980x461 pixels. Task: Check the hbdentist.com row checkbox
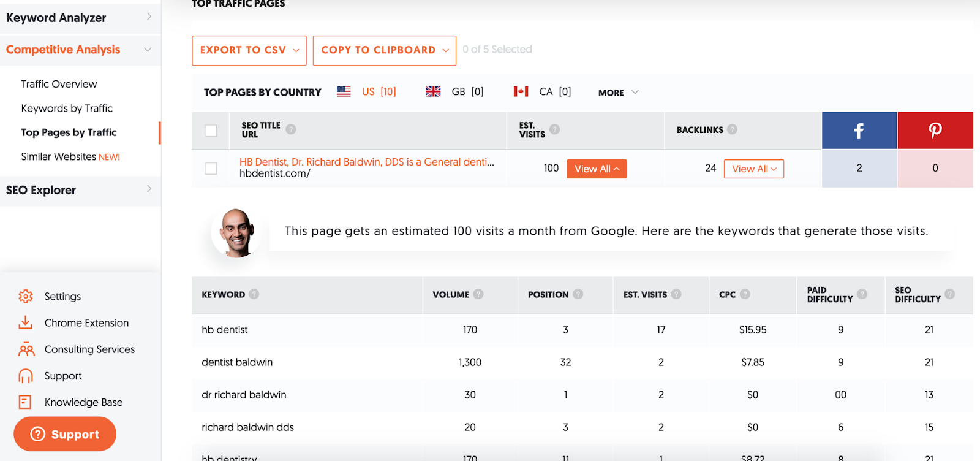(211, 168)
